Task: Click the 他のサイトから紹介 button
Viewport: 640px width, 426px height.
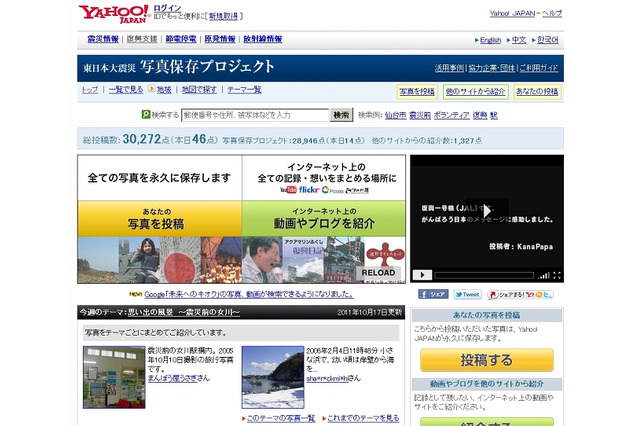Action: 476,91
